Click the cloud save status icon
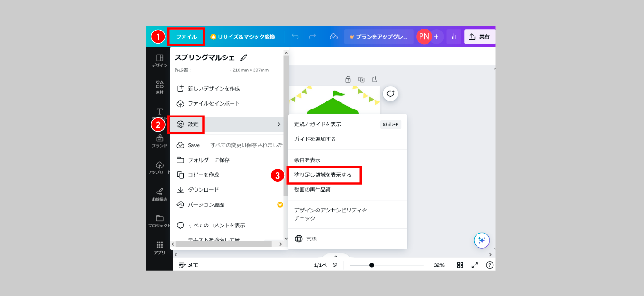This screenshot has width=644, height=296. pos(334,37)
